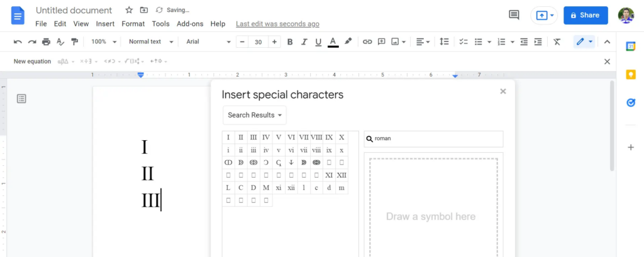Apply a bulleted list
The height and width of the screenshot is (257, 644).
pyautogui.click(x=479, y=41)
